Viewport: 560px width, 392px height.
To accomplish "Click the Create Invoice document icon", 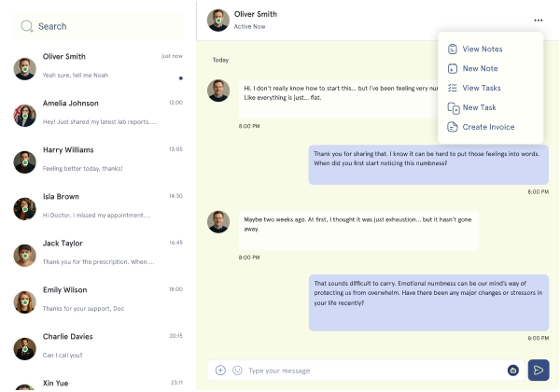I will click(452, 127).
